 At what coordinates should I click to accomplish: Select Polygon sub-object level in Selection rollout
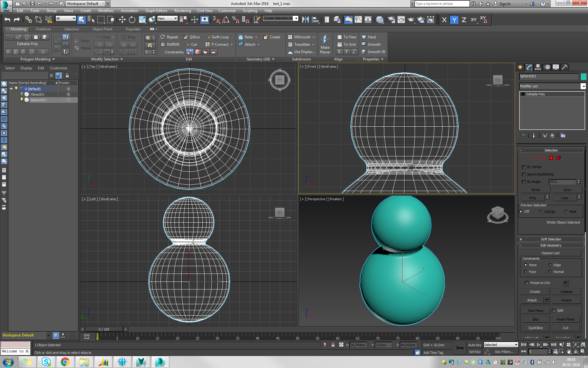tap(551, 158)
